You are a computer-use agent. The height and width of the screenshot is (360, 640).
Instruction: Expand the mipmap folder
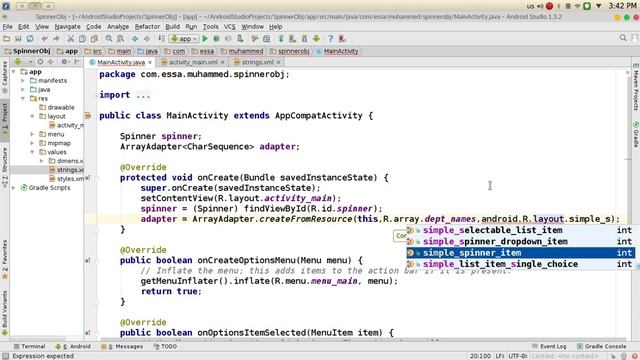pyautogui.click(x=32, y=143)
